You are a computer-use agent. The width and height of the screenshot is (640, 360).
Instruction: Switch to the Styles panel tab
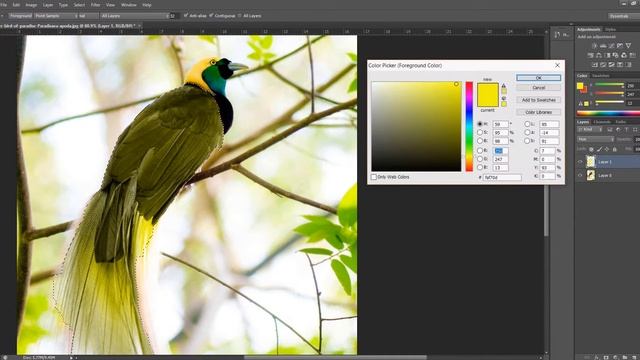610,29
